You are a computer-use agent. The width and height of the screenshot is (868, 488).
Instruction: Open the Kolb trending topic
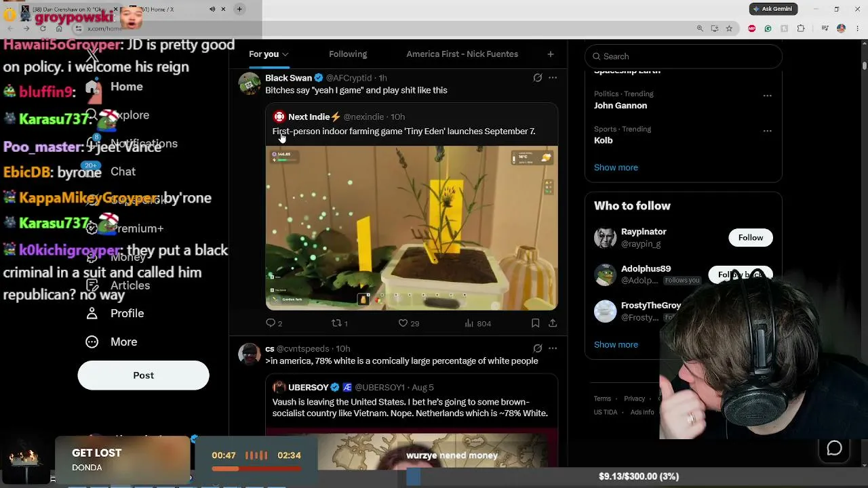(604, 140)
